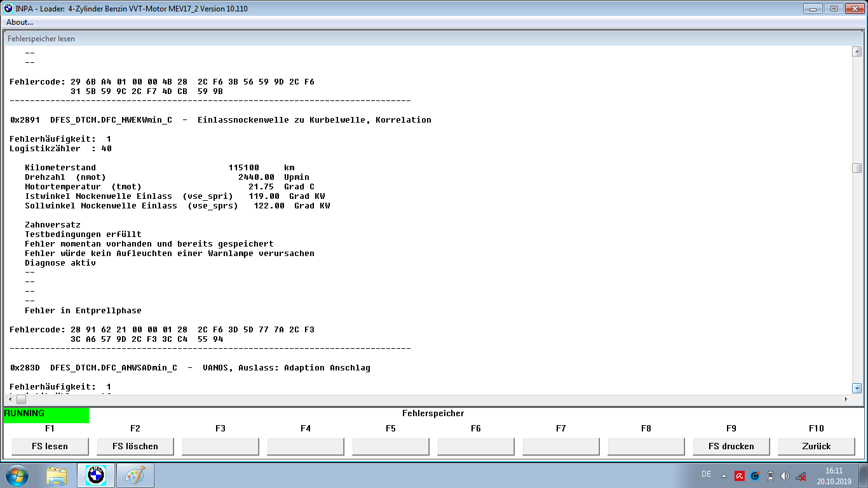Open the DE input language selector
This screenshot has height=488, width=868.
(x=706, y=474)
